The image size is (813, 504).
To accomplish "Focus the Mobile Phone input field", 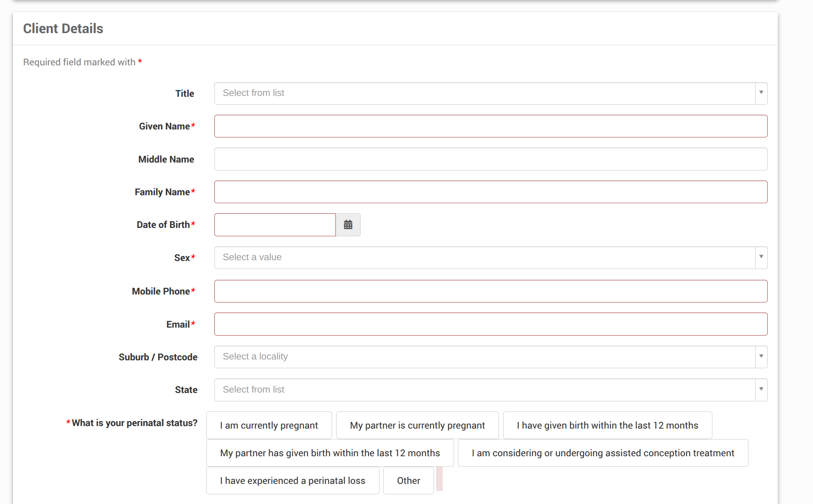I will [491, 291].
